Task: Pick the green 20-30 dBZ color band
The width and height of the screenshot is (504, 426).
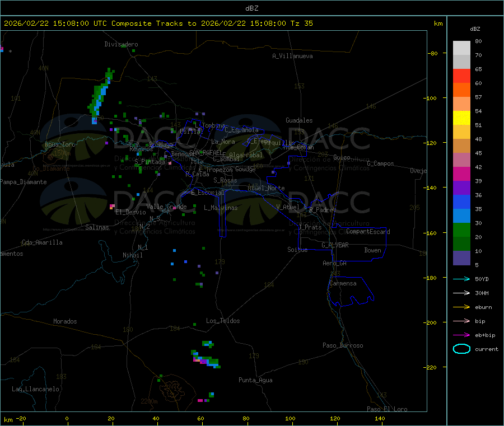Action: 461,230
